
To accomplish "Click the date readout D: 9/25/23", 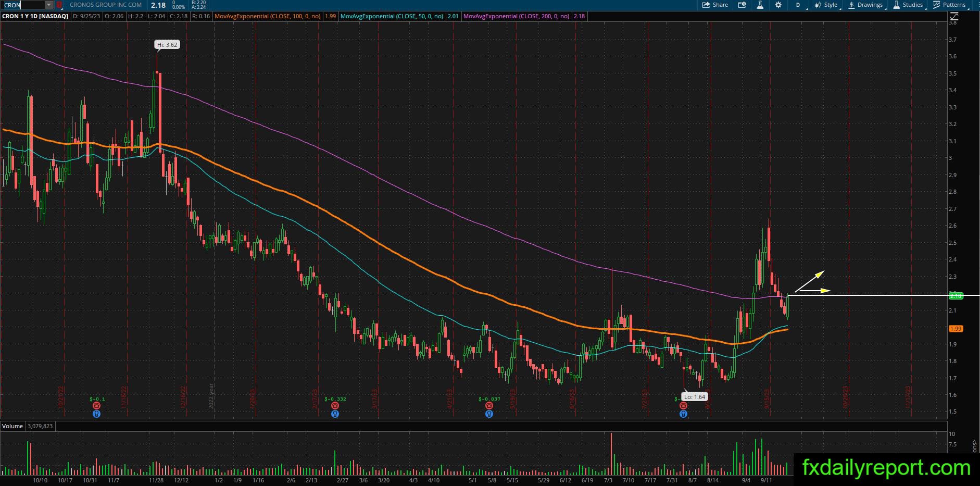I will pos(86,16).
